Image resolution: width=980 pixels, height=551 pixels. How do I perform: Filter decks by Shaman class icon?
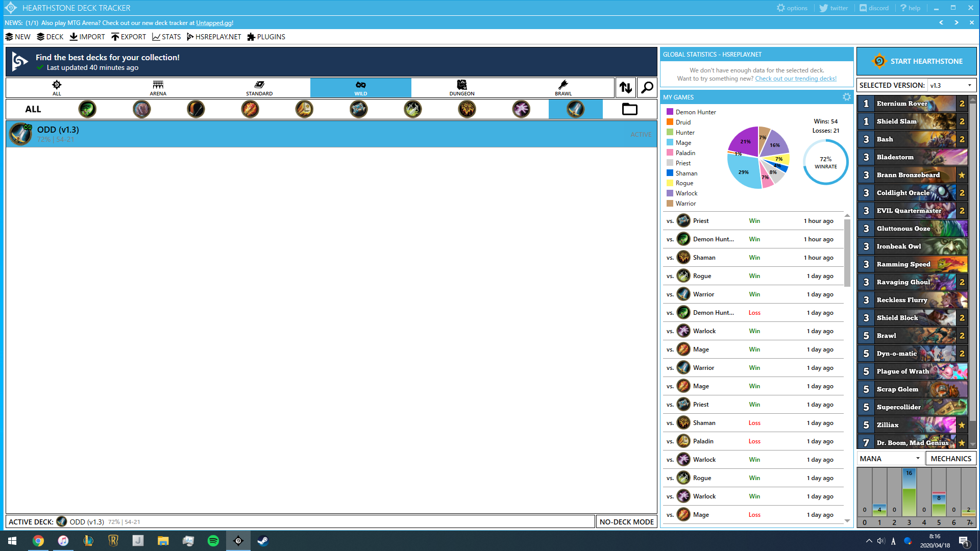point(467,109)
